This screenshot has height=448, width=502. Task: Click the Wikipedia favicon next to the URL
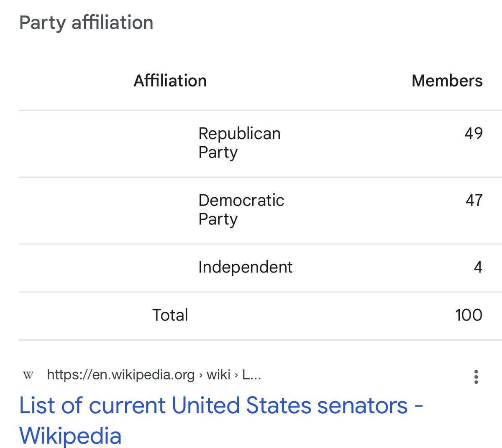coord(28,375)
